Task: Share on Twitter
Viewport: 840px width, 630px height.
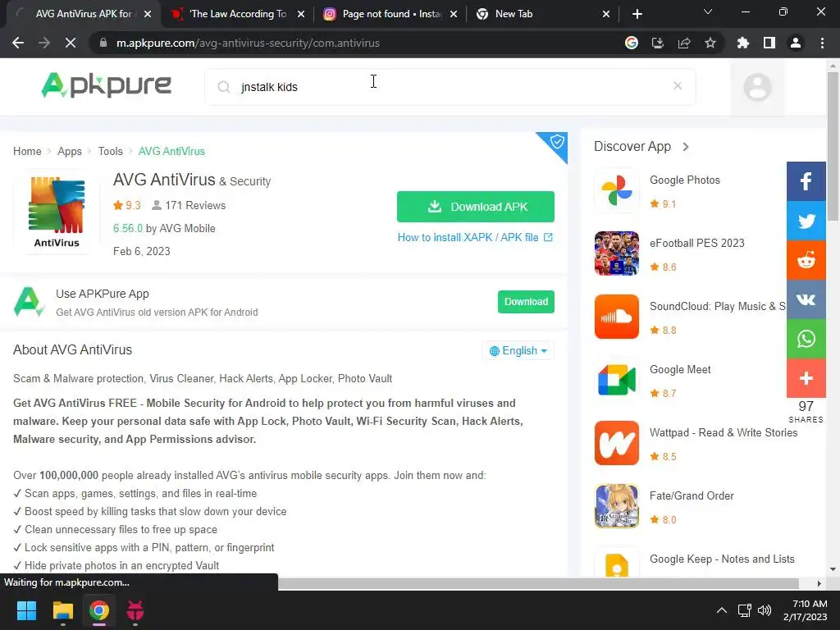Action: pos(806,221)
